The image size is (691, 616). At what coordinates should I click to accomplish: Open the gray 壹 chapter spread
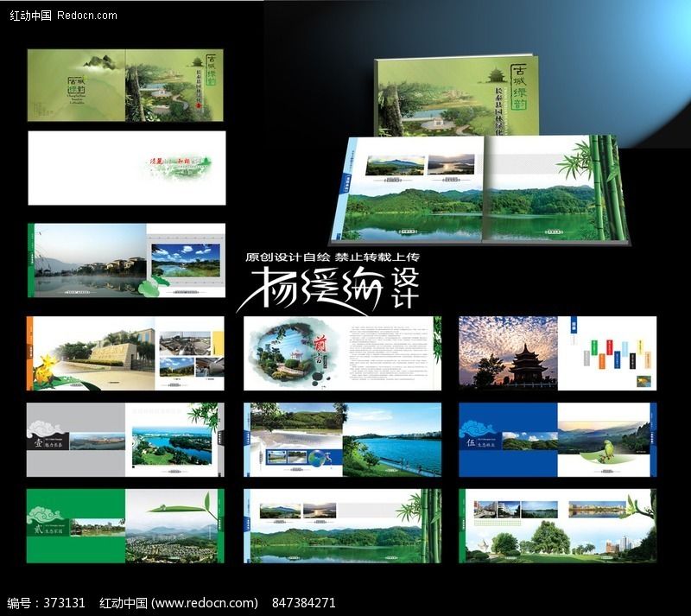click(x=125, y=440)
